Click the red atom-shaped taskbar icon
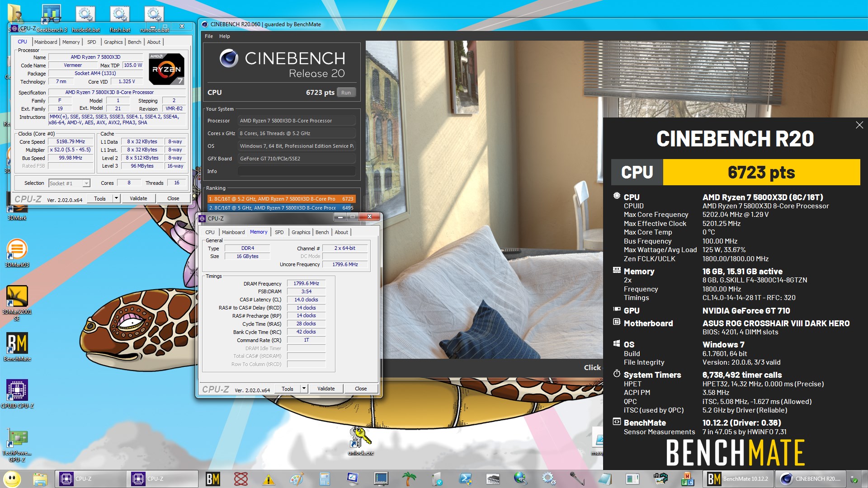 point(241,479)
